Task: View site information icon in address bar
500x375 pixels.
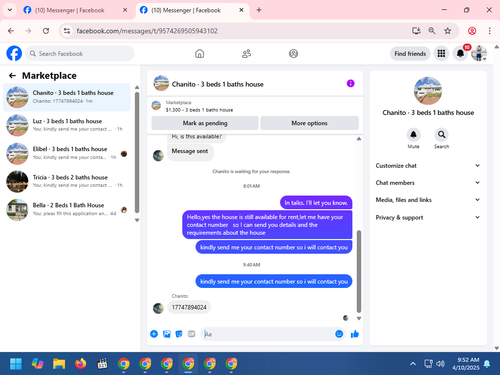Action: coord(67,31)
